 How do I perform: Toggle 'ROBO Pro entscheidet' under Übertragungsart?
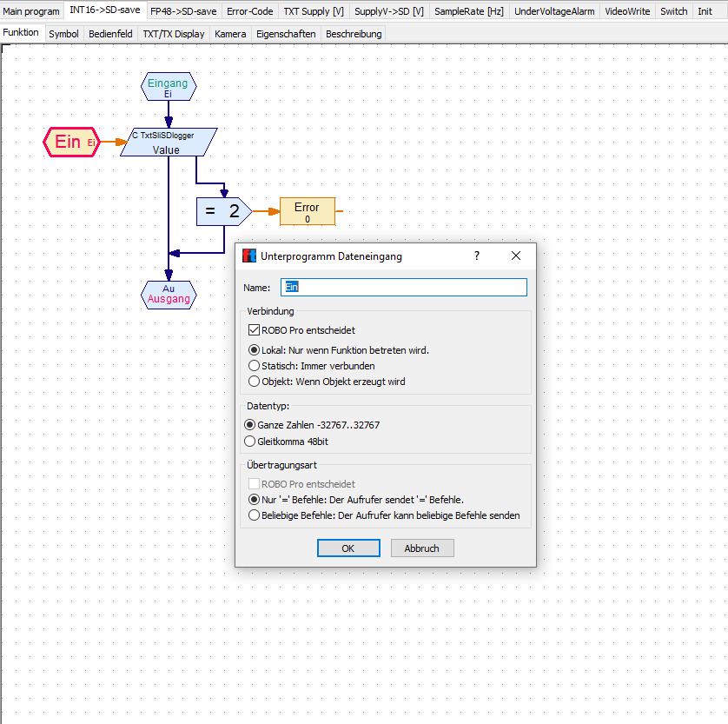301,484
